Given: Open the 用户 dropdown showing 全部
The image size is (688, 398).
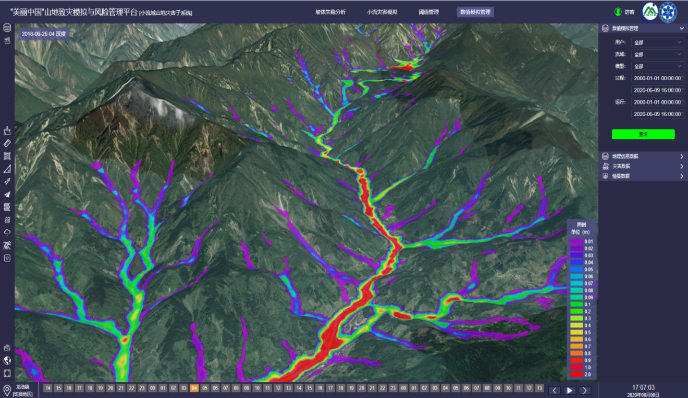Looking at the screenshot, I should [657, 43].
